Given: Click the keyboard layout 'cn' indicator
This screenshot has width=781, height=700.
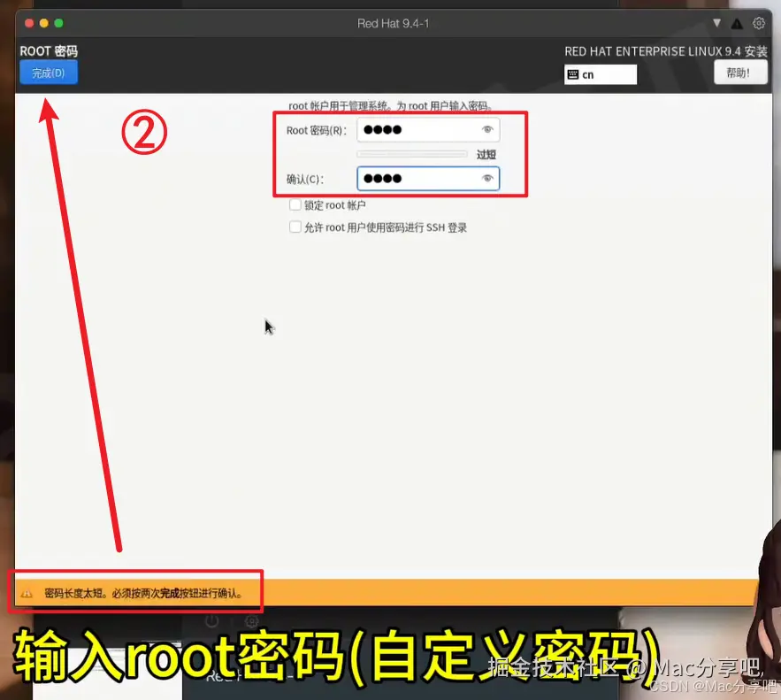Looking at the screenshot, I should click(600, 74).
